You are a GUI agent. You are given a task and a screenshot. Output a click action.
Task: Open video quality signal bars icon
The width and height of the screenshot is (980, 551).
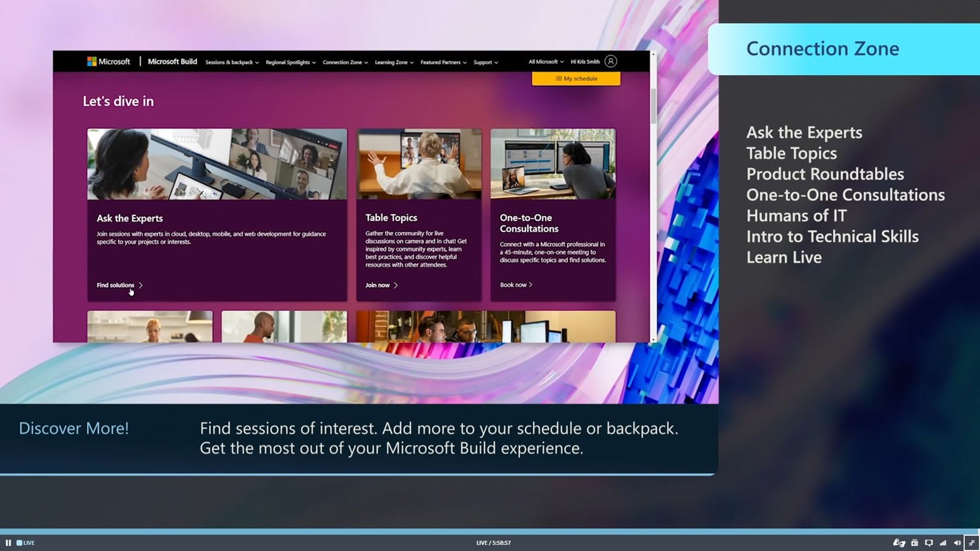943,542
